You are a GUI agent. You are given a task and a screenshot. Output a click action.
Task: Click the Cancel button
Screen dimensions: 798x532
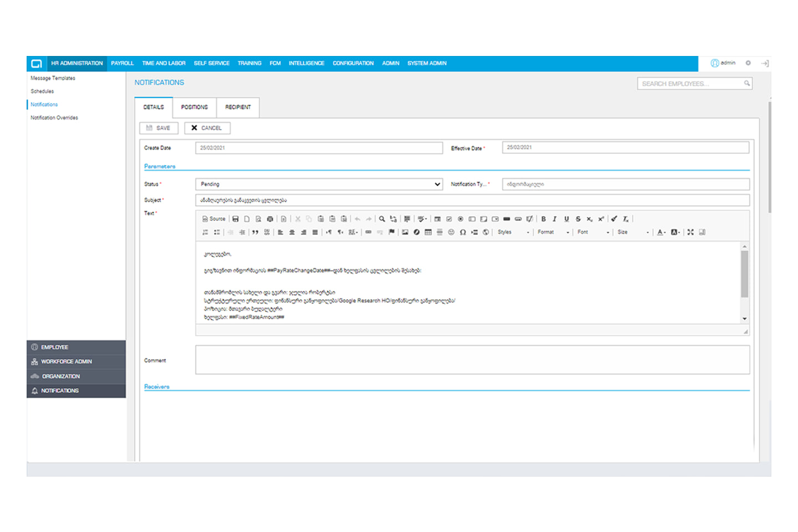pyautogui.click(x=207, y=128)
